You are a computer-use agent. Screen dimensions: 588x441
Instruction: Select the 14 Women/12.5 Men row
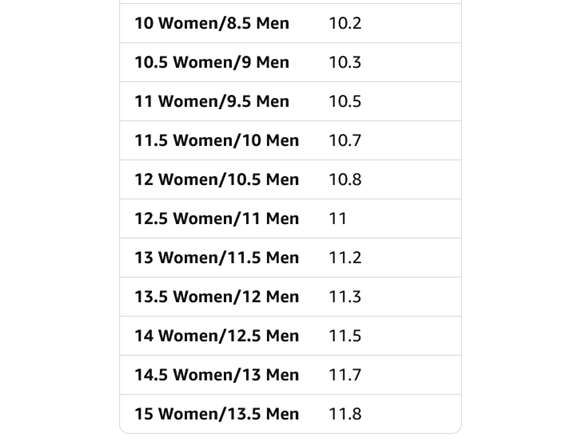(x=290, y=336)
